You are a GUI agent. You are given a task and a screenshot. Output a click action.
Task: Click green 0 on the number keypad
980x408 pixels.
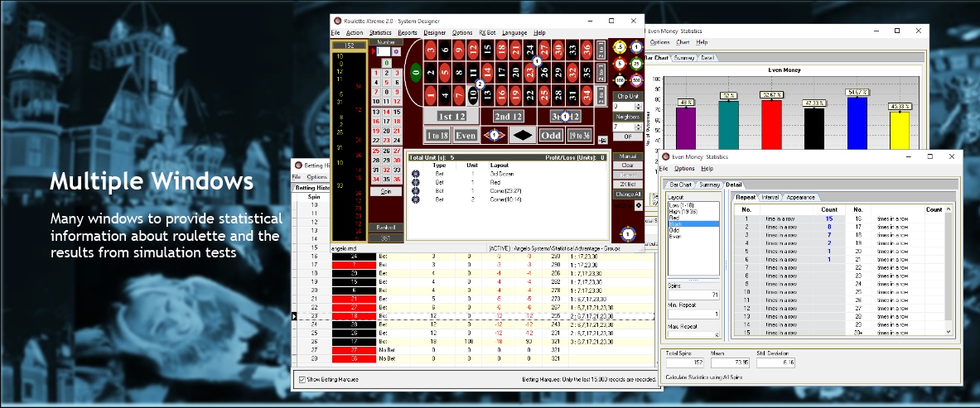coord(387,62)
